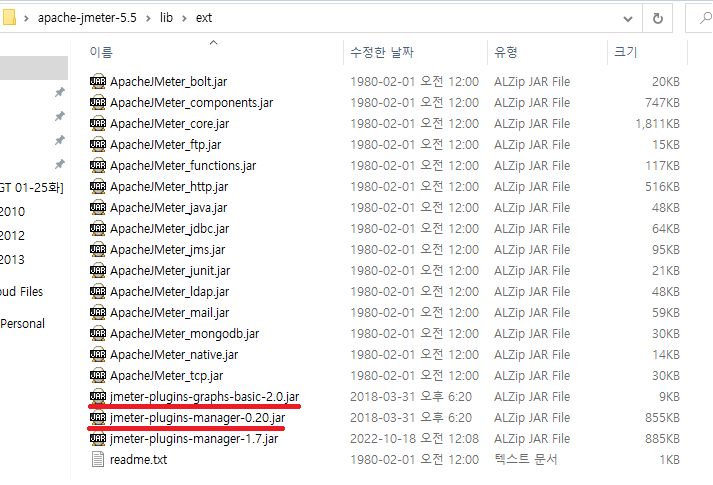Click the JAR icon for ApacheJMeter_ftp.jar
The width and height of the screenshot is (713, 485).
98,144
